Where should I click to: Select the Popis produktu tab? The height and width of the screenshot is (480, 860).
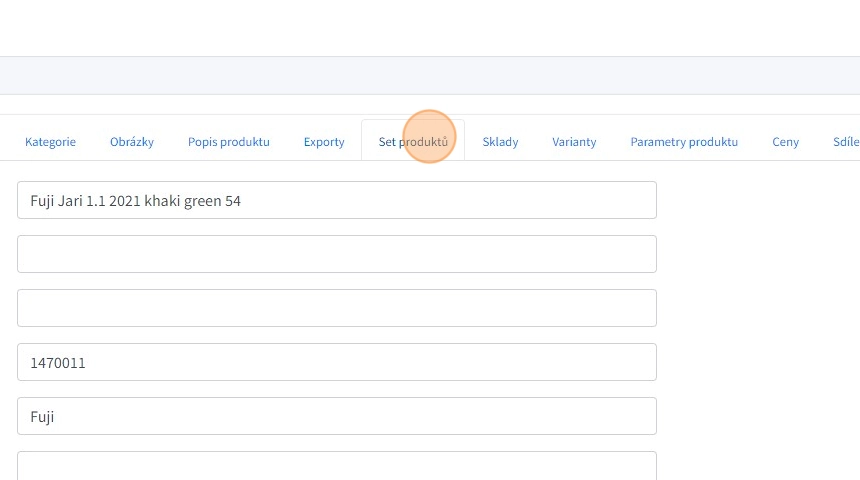coord(229,142)
